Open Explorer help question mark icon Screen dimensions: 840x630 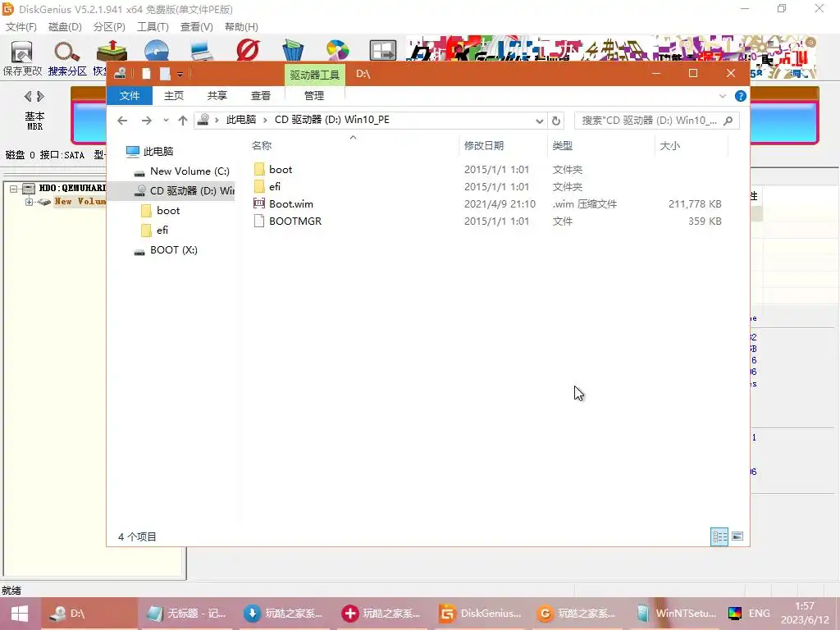pos(741,96)
